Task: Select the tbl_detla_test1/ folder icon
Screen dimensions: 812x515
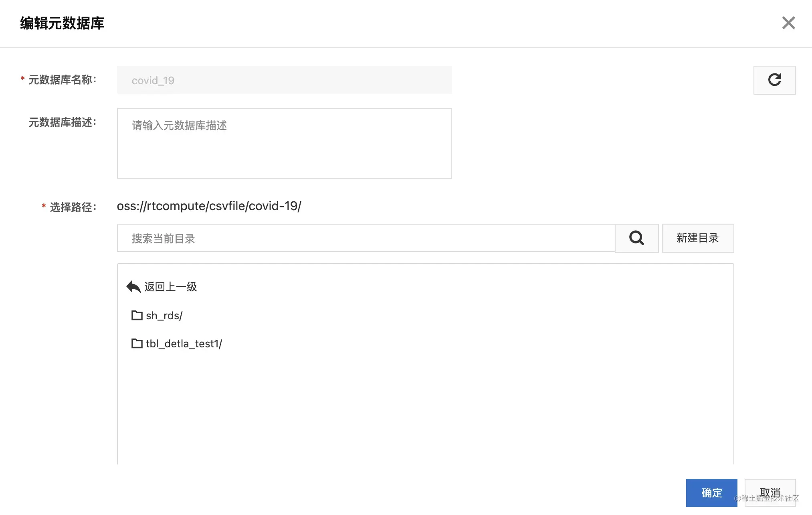Action: point(137,343)
